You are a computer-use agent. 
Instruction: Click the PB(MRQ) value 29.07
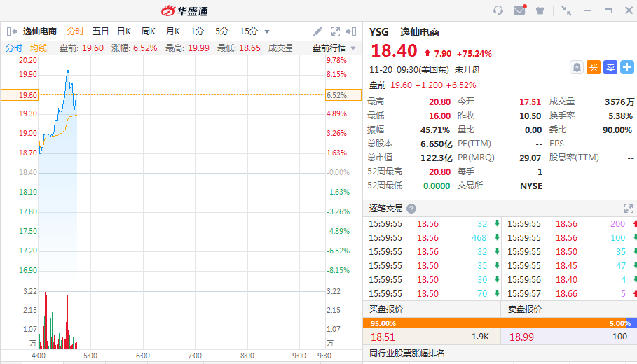click(530, 158)
